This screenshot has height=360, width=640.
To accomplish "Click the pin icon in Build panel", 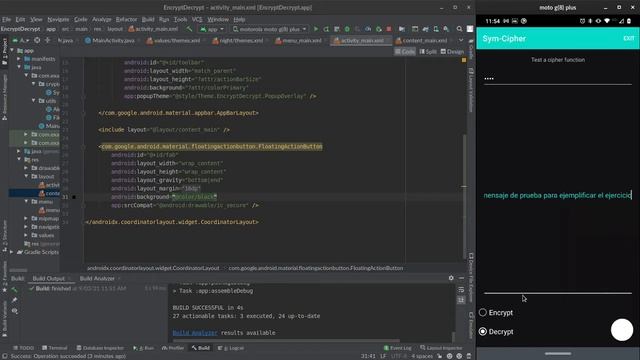I will [14, 300].
